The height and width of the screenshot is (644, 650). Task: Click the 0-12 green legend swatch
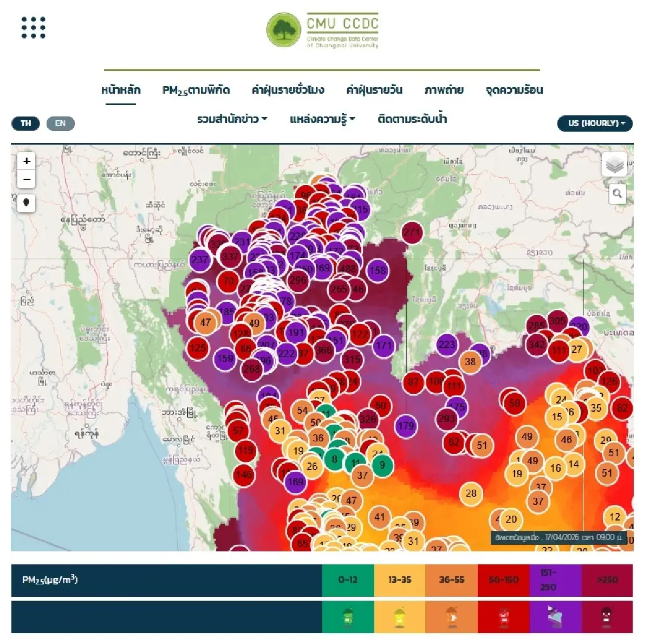[x=348, y=580]
